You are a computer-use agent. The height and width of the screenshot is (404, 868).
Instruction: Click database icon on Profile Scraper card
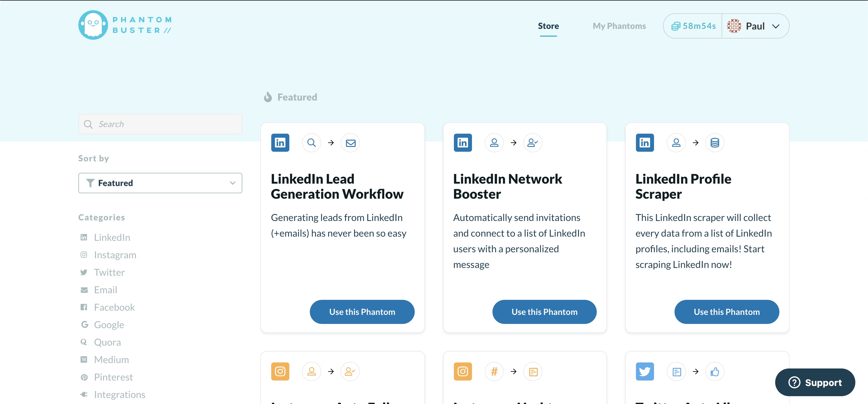pos(715,143)
